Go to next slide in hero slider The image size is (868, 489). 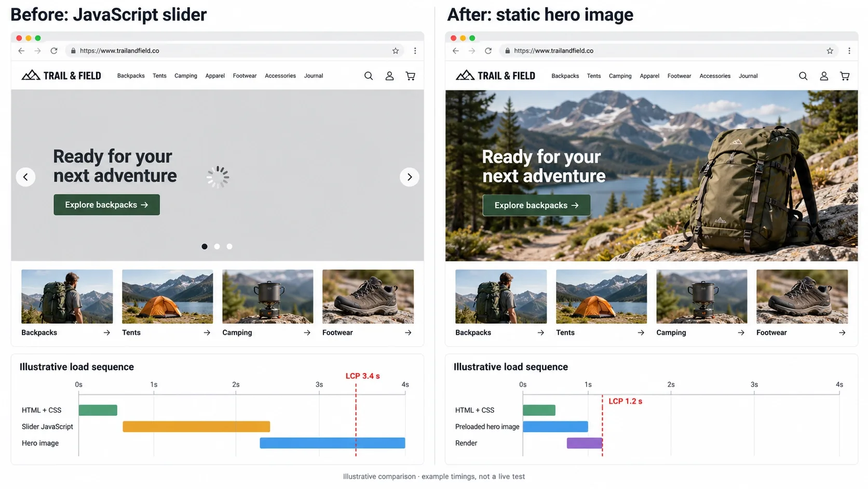click(410, 177)
